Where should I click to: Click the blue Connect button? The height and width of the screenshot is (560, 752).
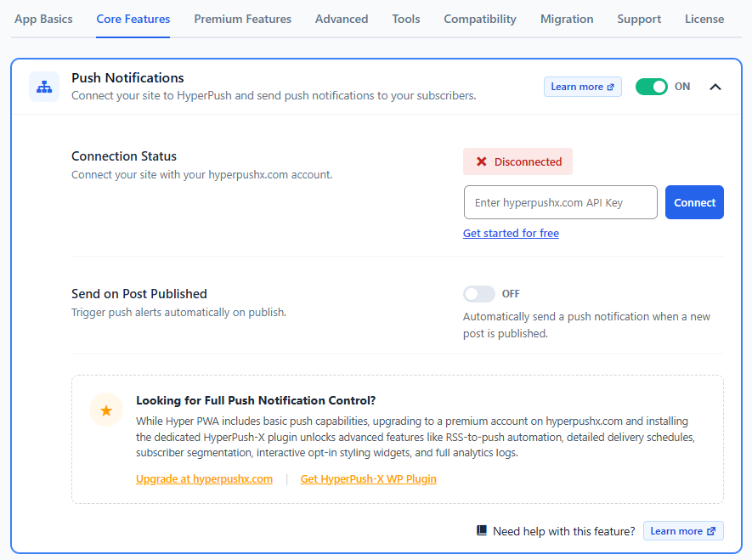pyautogui.click(x=694, y=202)
